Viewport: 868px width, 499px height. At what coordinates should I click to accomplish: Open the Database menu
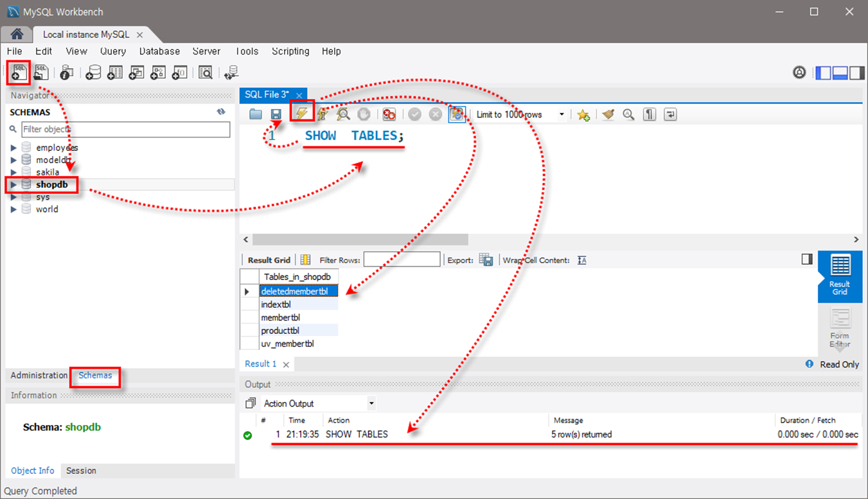coord(159,51)
